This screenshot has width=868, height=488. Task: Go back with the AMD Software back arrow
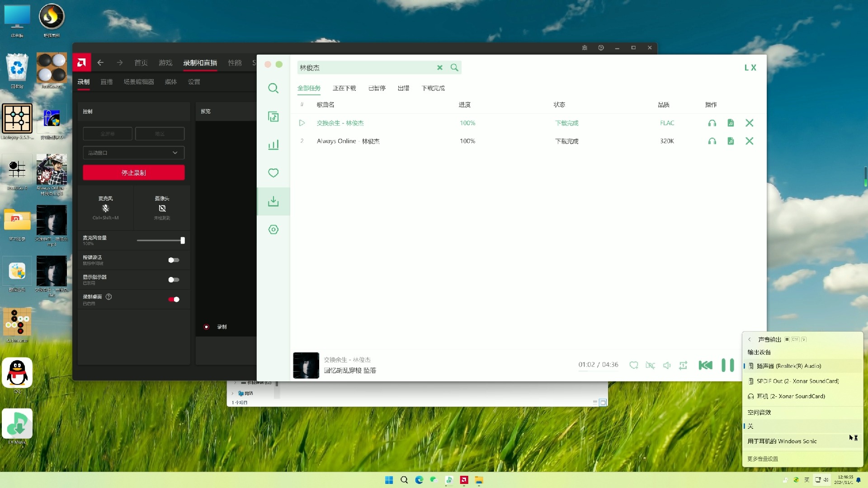pyautogui.click(x=100, y=63)
